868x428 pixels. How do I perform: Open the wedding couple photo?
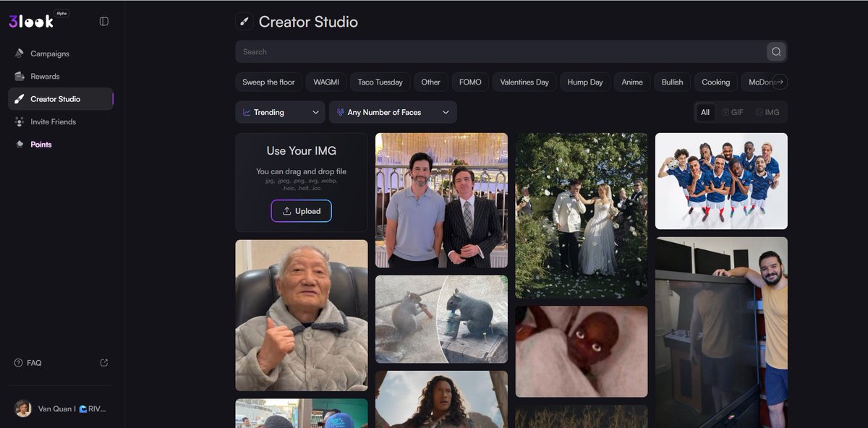pyautogui.click(x=582, y=215)
